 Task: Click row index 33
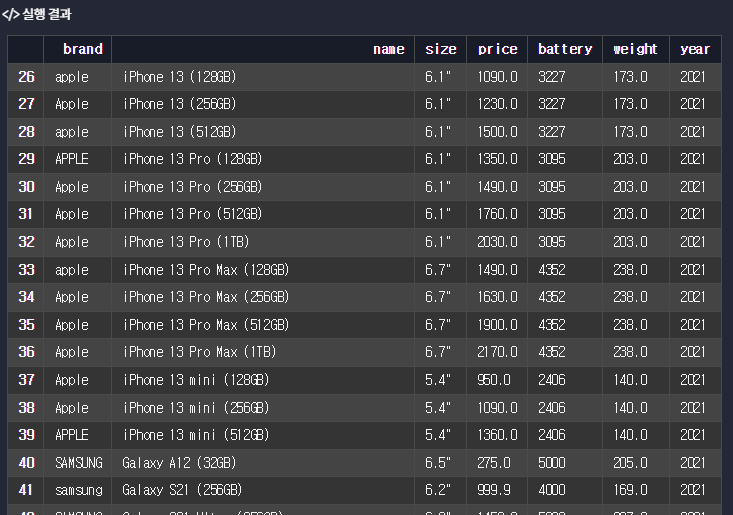tap(26, 270)
